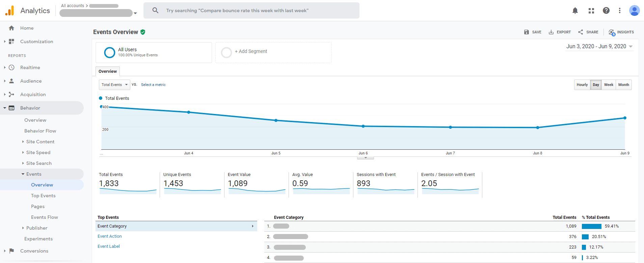The width and height of the screenshot is (644, 263).
Task: Open the date range picker
Action: pos(599,47)
